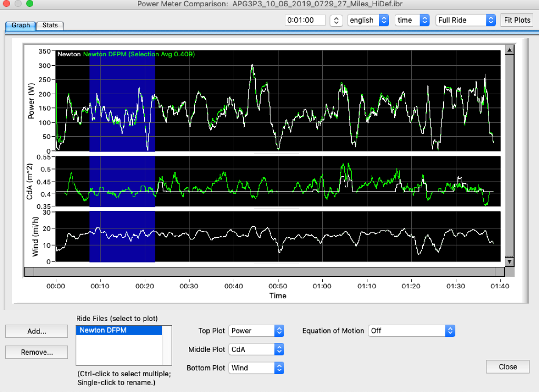
Task: Open the Middle Plot CdA dropdown
Action: (x=256, y=349)
